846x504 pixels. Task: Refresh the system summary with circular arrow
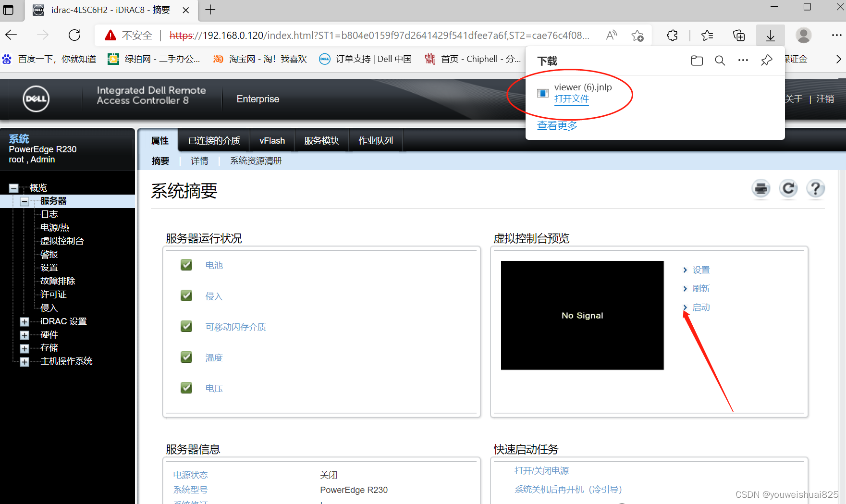788,189
